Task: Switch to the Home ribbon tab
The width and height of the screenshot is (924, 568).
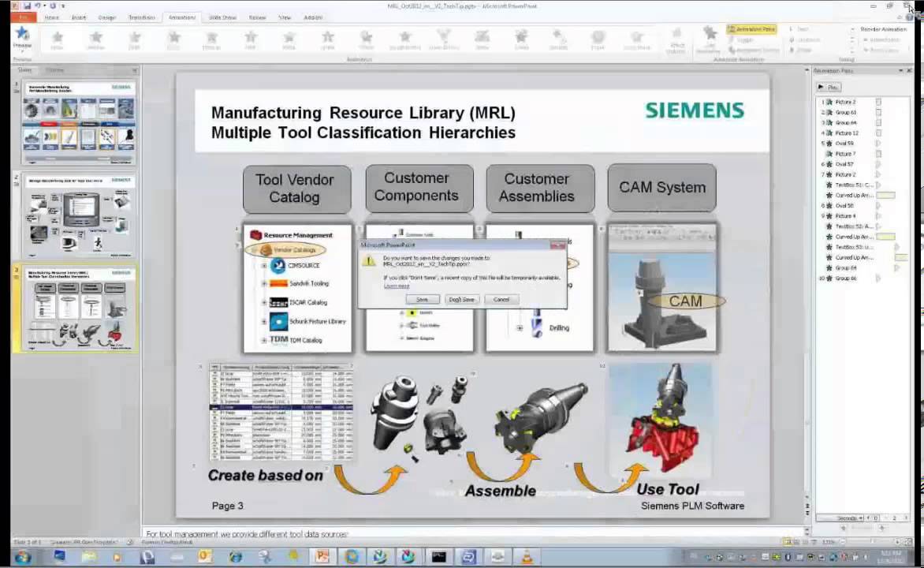Action: pos(52,17)
